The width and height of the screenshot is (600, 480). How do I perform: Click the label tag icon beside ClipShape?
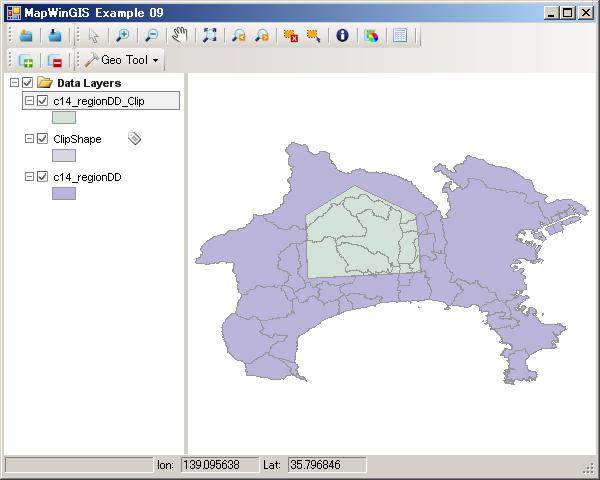click(135, 139)
